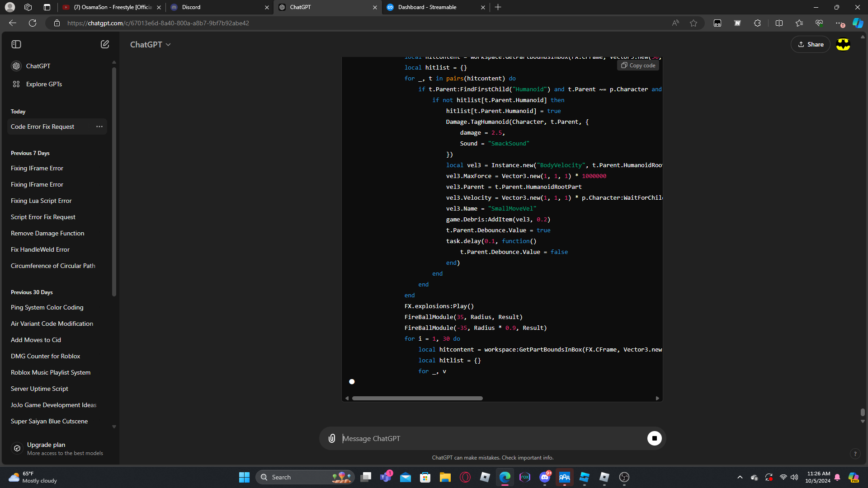Open options for Code Error Fix Request

point(99,127)
